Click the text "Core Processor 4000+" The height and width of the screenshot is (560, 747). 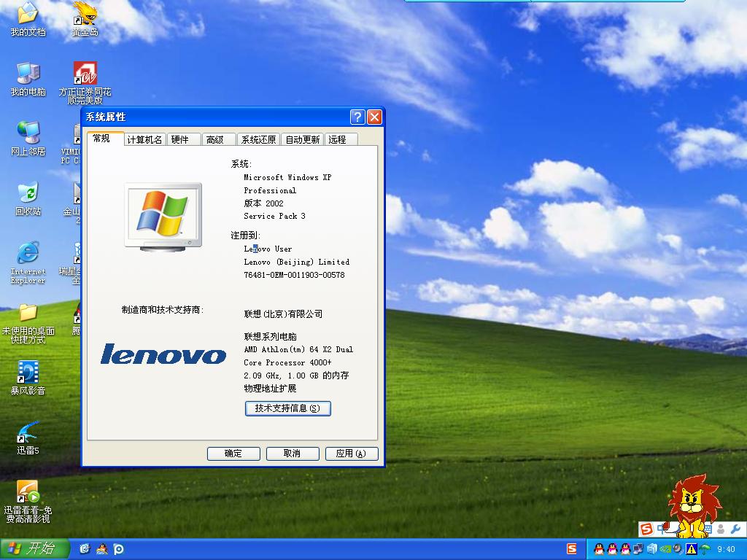pyautogui.click(x=287, y=362)
